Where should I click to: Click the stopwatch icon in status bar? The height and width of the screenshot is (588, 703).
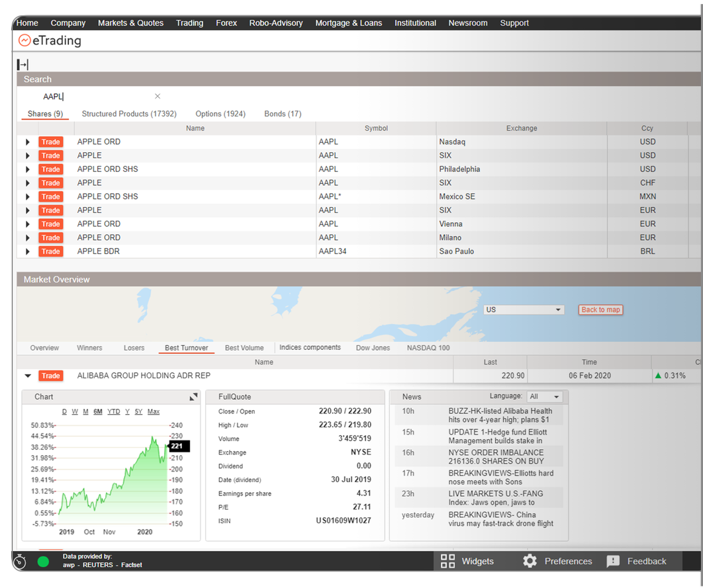pyautogui.click(x=20, y=561)
